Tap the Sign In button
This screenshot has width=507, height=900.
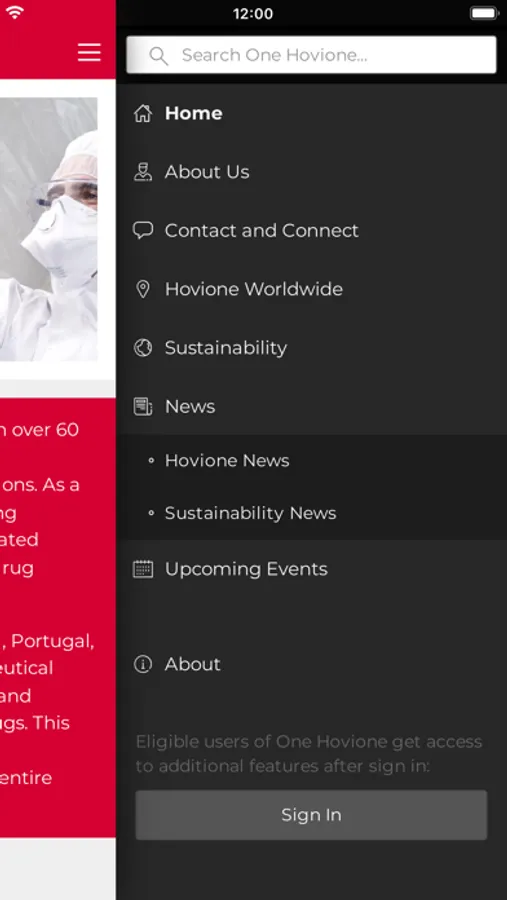(x=311, y=815)
